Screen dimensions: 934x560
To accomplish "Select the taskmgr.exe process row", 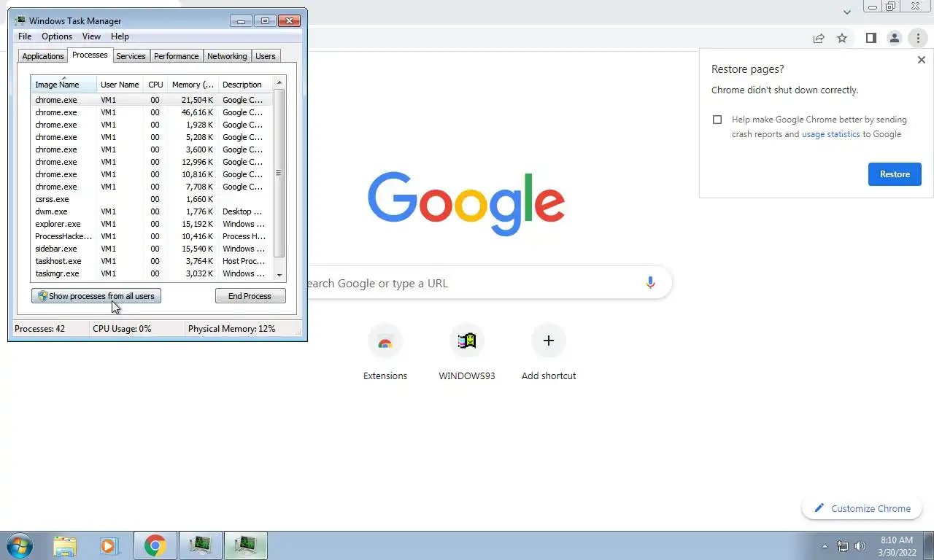I will (x=152, y=273).
